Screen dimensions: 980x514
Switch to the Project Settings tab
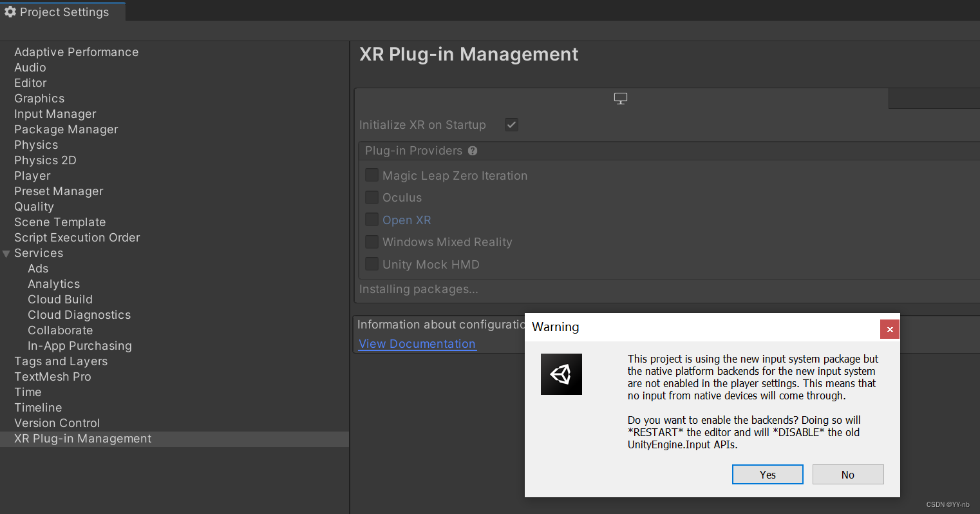tap(63, 11)
